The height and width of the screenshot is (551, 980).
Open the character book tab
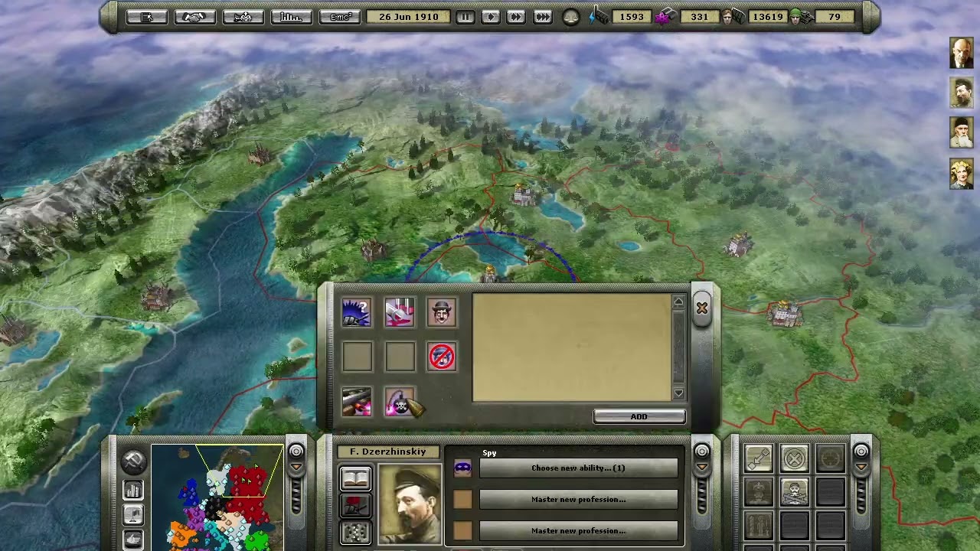pyautogui.click(x=356, y=479)
